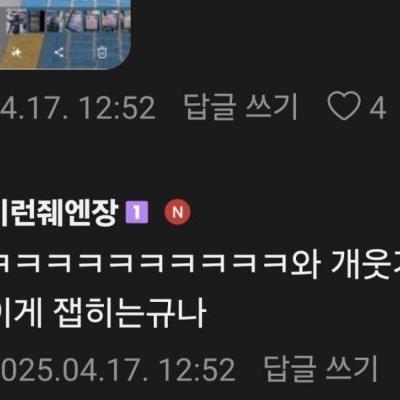This screenshot has width=400, height=400.
Task: Open the attached screenshot image in comment
Action: [x=65, y=34]
